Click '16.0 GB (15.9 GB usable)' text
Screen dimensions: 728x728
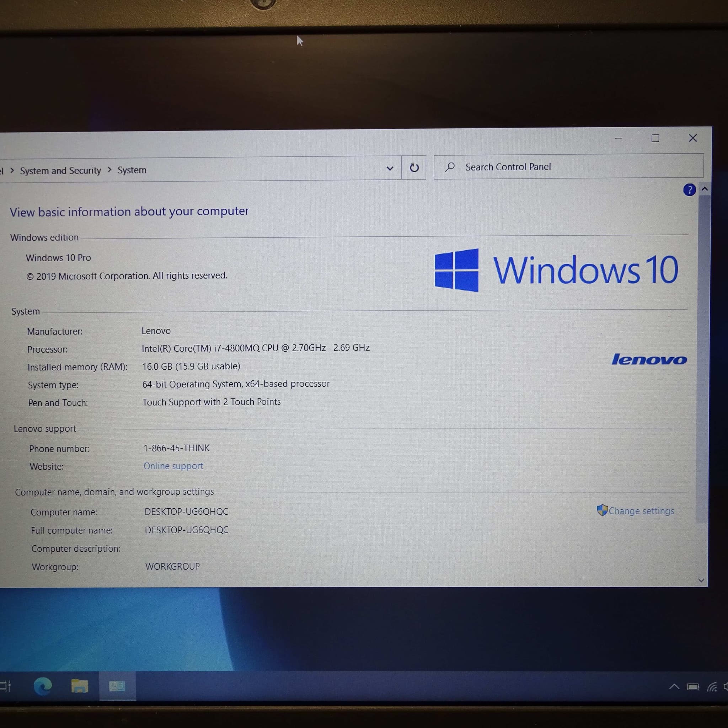(191, 366)
